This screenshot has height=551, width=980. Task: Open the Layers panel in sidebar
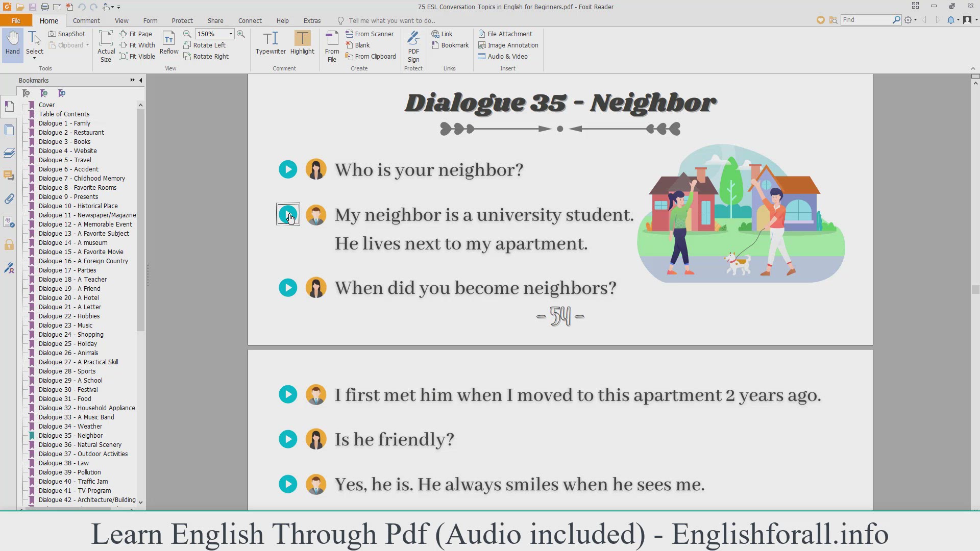9,153
